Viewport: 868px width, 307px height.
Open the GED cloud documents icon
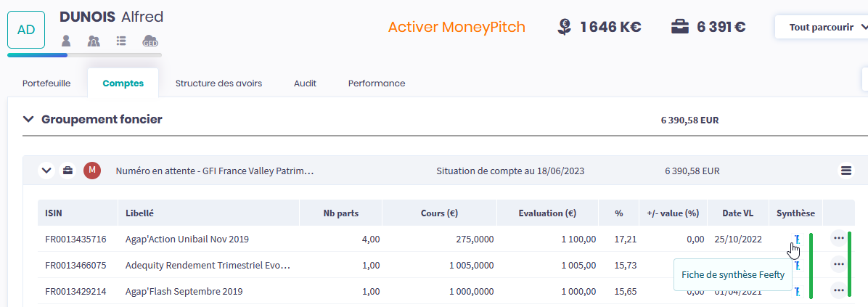pyautogui.click(x=150, y=41)
